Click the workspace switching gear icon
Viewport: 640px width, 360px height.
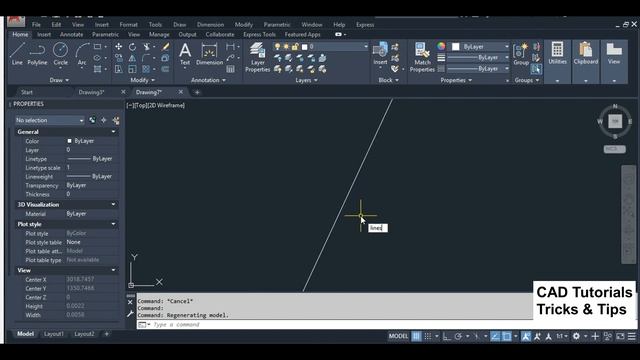[576, 336]
